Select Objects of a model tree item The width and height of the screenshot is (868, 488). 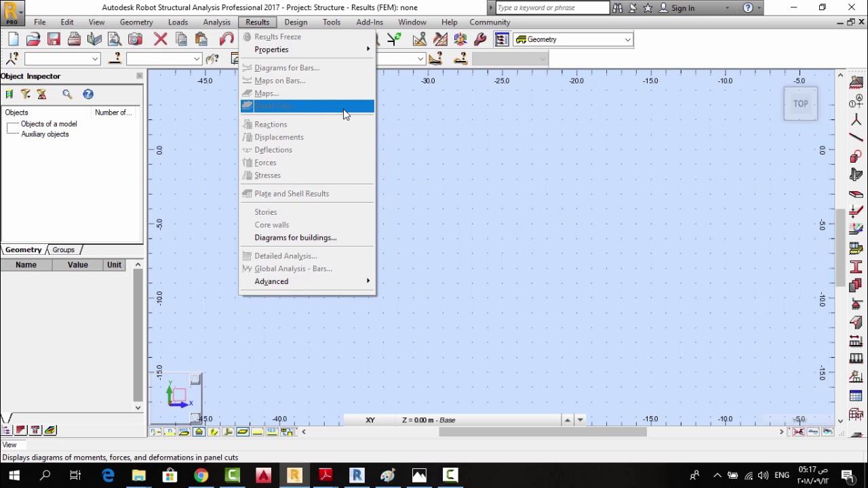(49, 124)
